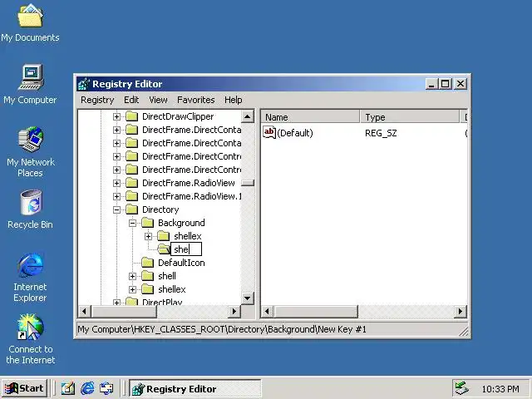This screenshot has width=532, height=399.
Task: Click the Background folder icon
Action: tap(148, 223)
